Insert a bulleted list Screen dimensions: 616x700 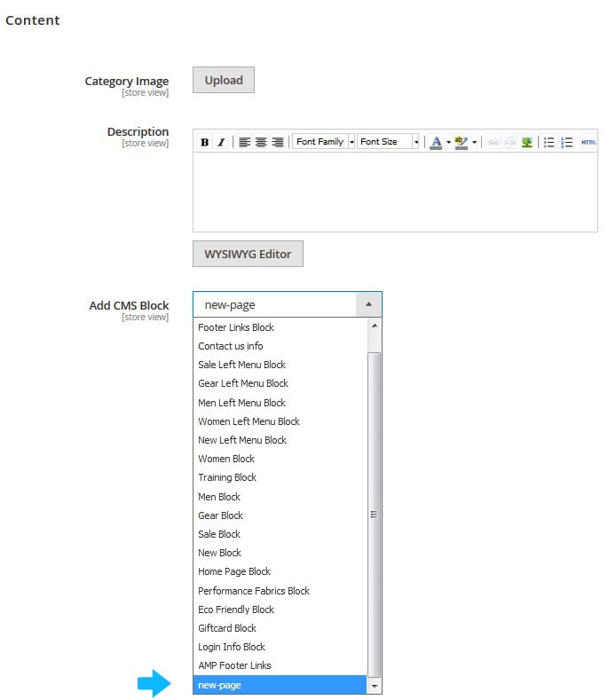point(549,143)
